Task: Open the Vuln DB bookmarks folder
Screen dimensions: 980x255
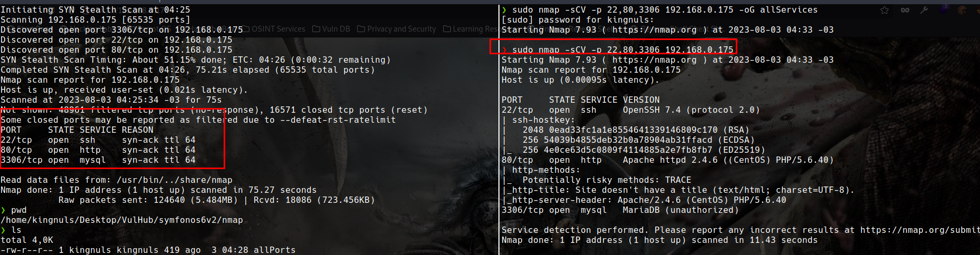Action: click(331, 29)
